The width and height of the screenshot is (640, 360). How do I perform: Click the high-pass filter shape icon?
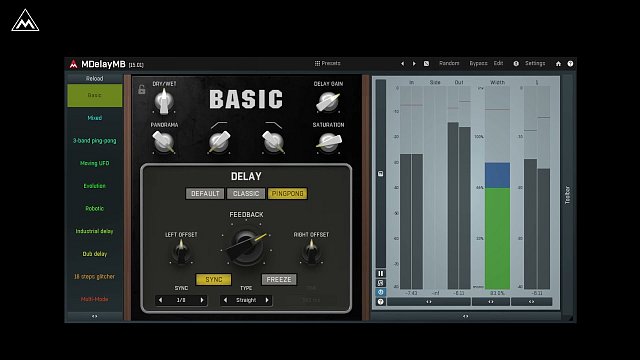[x=219, y=124]
